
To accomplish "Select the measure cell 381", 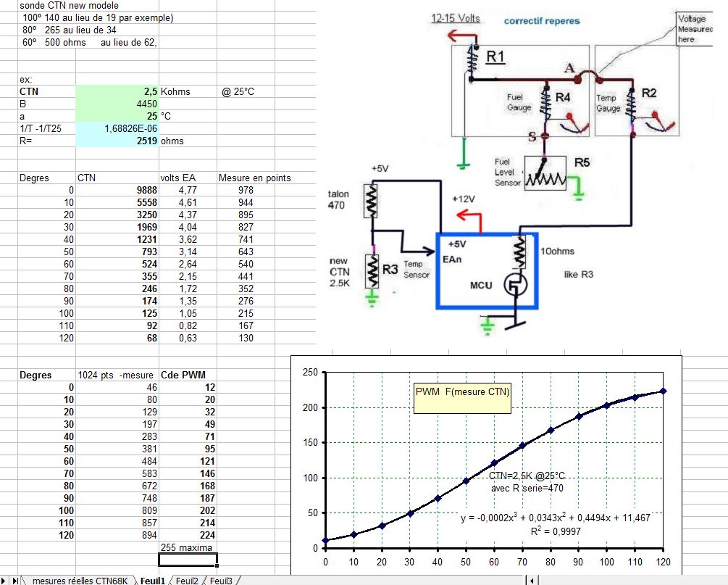I will 117,449.
